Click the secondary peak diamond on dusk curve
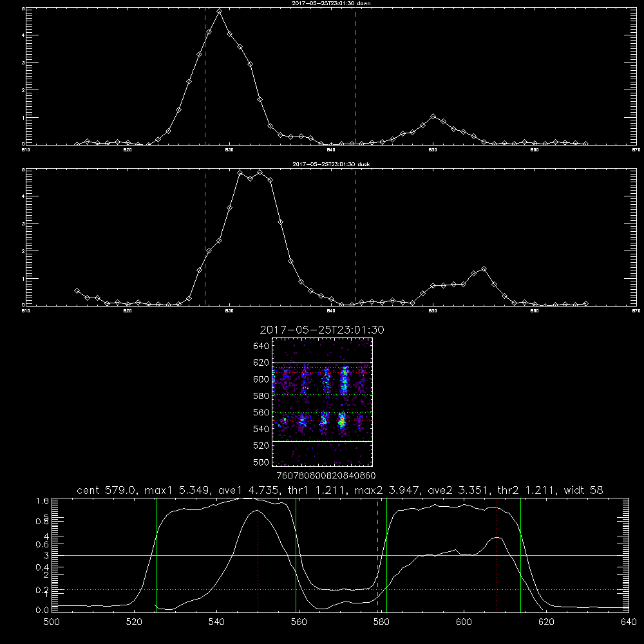The height and width of the screenshot is (644, 644). [x=484, y=269]
